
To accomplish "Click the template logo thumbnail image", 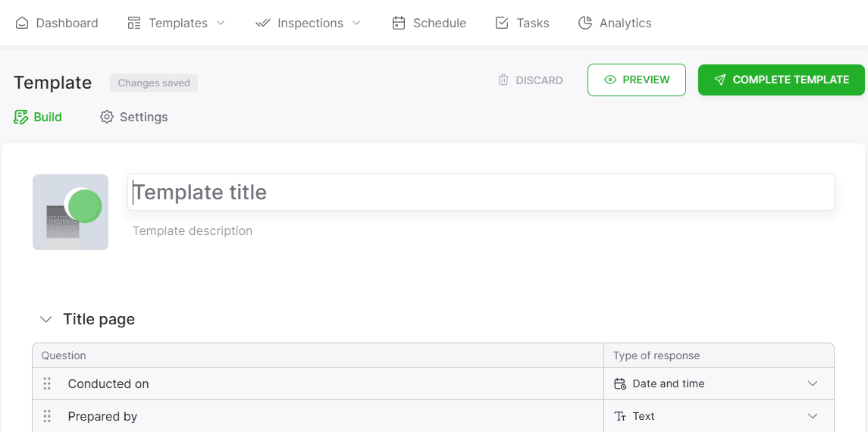I will pos(71,212).
